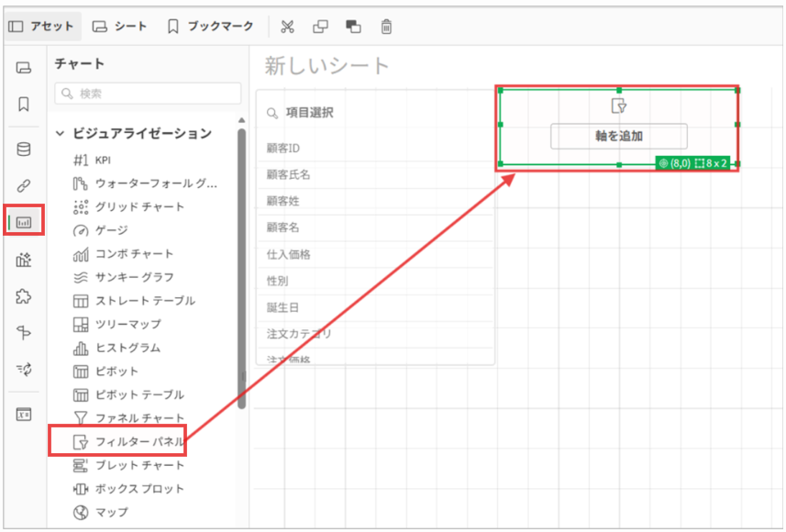
Task: Open the Charts panel in left sidebar
Action: [24, 222]
